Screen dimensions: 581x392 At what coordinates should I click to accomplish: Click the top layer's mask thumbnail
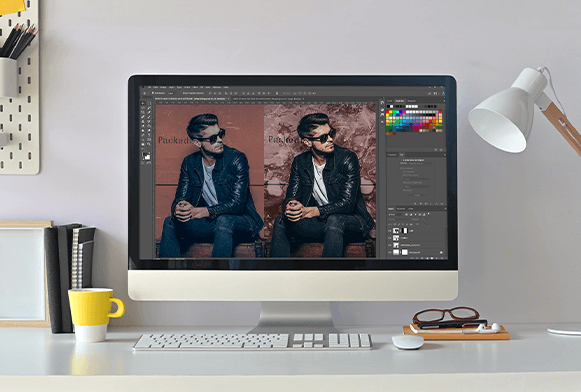pyautogui.click(x=405, y=231)
